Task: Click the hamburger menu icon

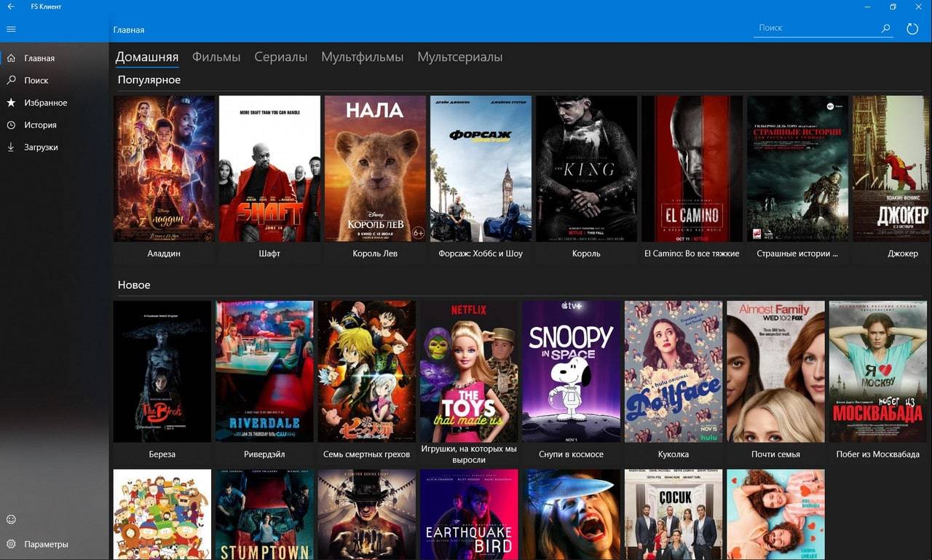Action: point(11,29)
